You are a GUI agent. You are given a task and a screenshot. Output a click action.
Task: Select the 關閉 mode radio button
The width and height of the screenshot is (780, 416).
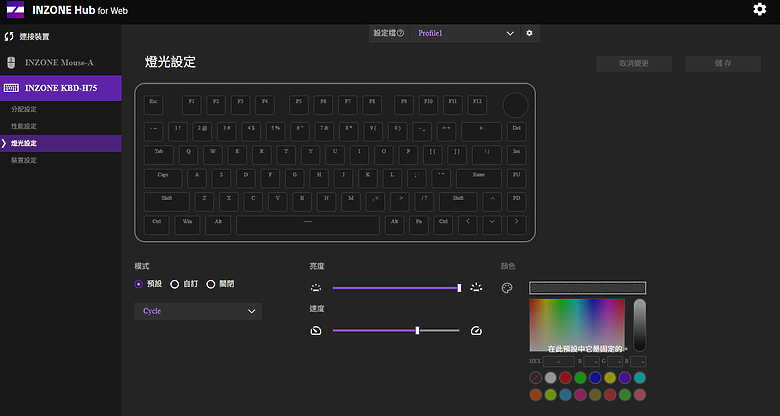(x=211, y=284)
